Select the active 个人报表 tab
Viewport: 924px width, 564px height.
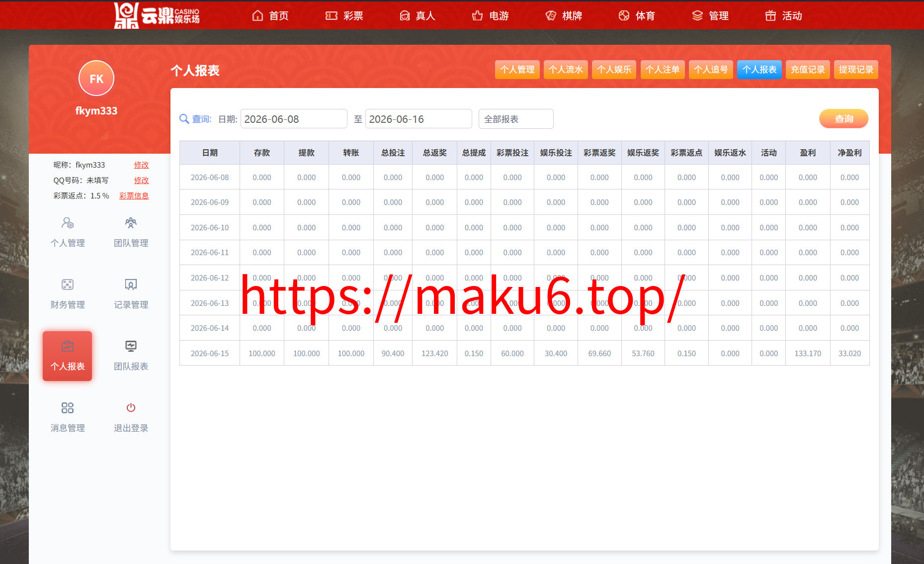759,70
